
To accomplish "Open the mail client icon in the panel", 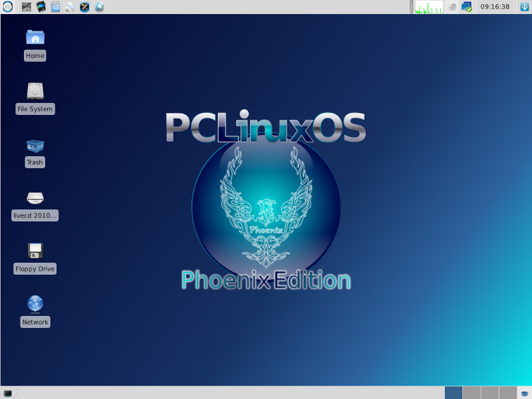I will coord(55,7).
